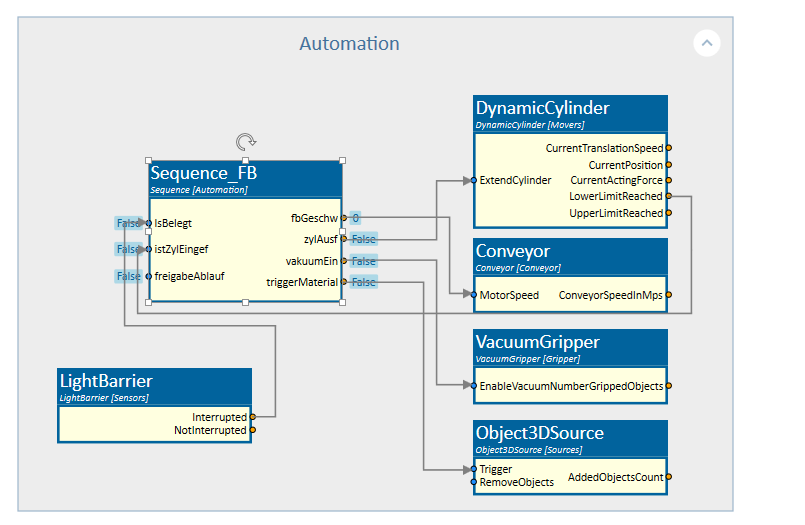
Task: Click the CurrentPosition output port
Action: coord(669,165)
